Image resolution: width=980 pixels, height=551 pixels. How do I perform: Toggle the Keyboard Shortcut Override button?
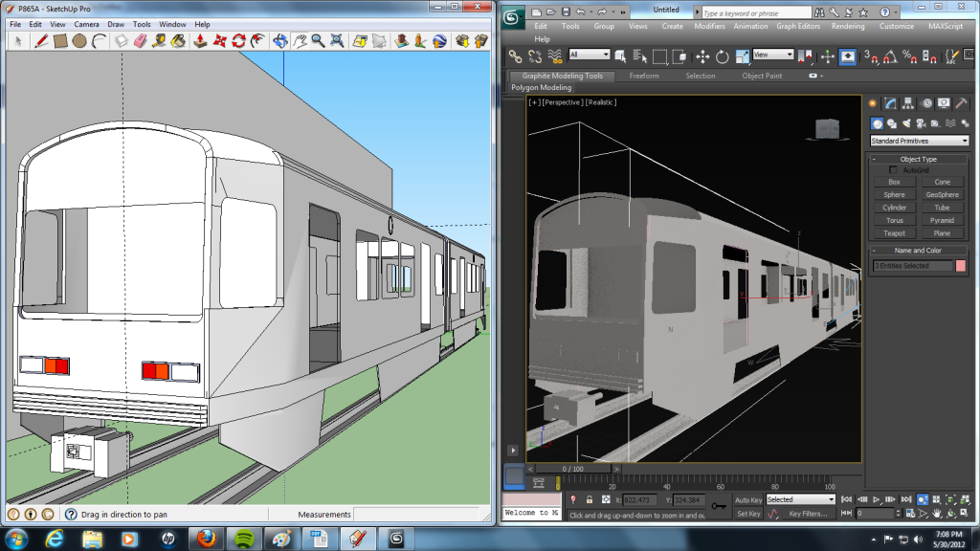click(847, 56)
